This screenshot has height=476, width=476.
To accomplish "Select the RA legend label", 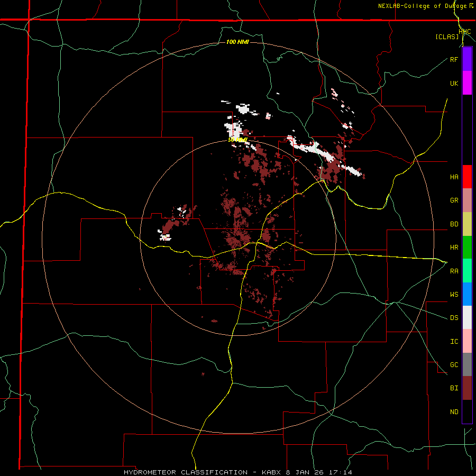I will (x=454, y=271).
